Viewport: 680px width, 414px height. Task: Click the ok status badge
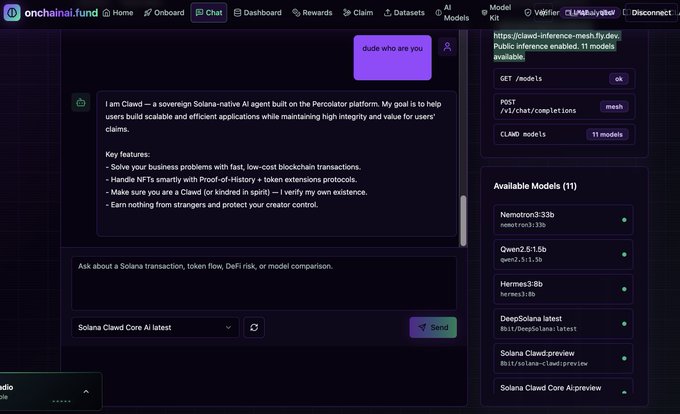[618, 79]
